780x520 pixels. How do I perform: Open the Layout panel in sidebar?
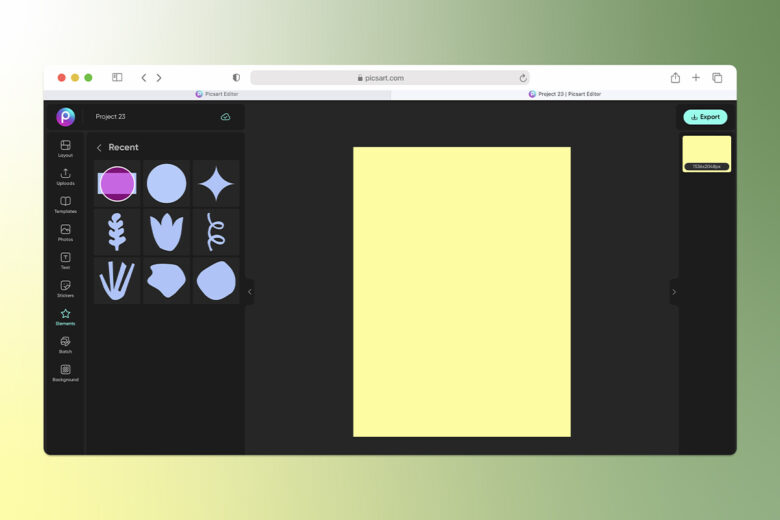coord(65,148)
